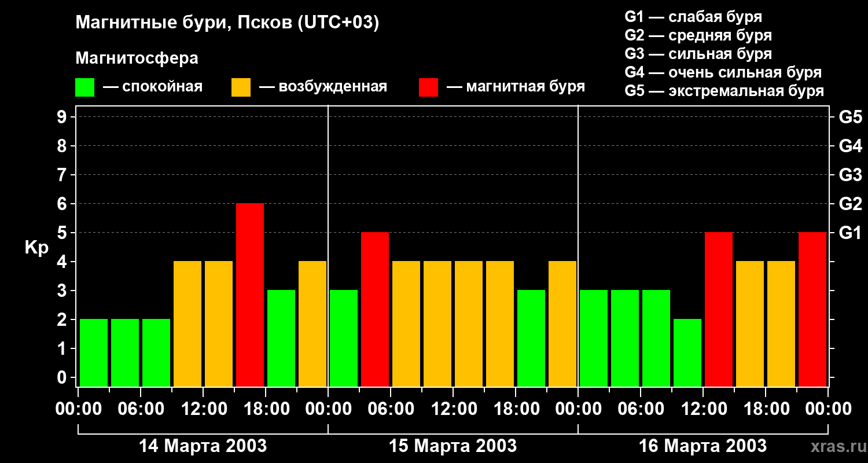
Task: Select the green Kp 2 bar on 16 March
Action: point(687,353)
